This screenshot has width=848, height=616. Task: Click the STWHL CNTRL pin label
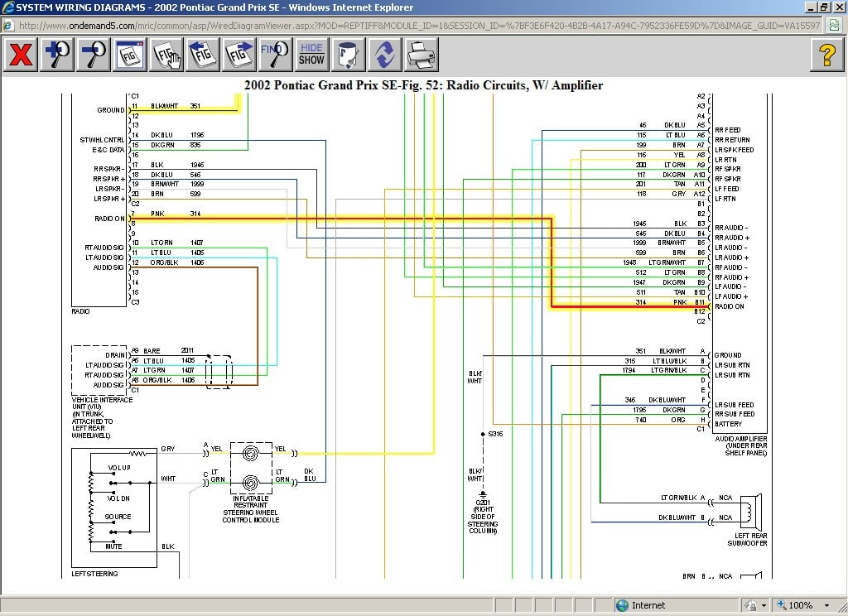[102, 140]
